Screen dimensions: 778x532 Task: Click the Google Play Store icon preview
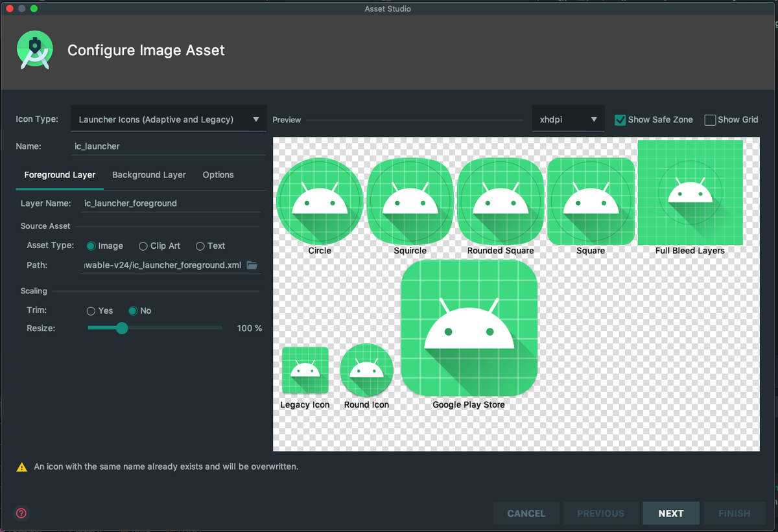click(x=469, y=328)
